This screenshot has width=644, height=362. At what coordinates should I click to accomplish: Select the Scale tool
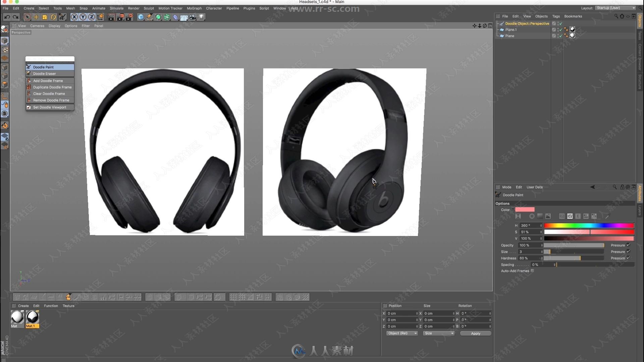click(45, 17)
